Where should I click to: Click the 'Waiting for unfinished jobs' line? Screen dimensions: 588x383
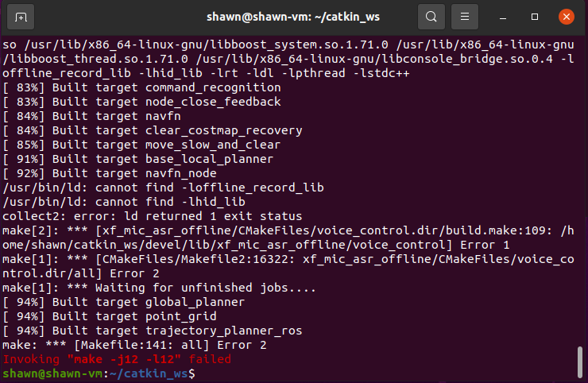(x=160, y=288)
